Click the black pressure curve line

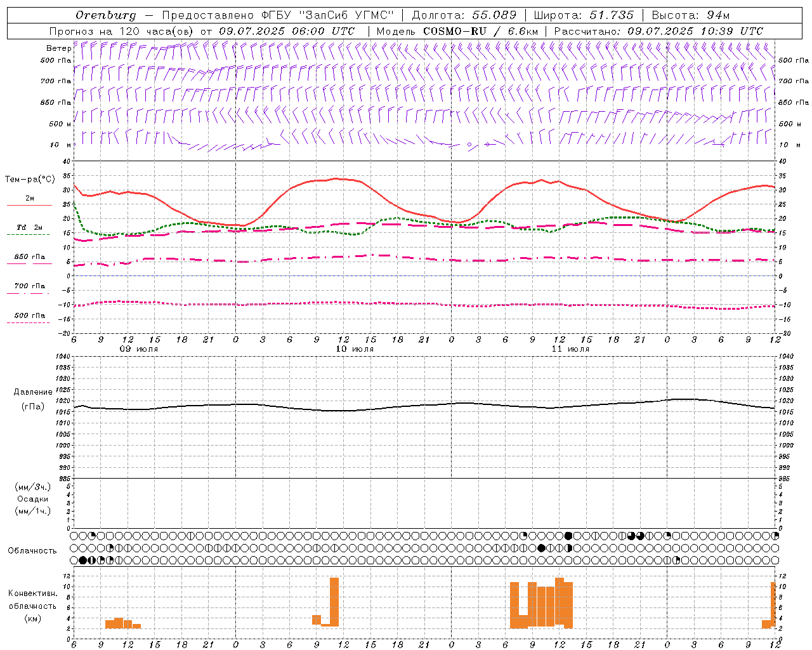[425, 405]
